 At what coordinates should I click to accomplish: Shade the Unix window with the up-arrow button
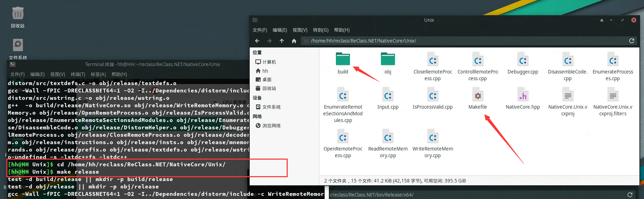601,20
